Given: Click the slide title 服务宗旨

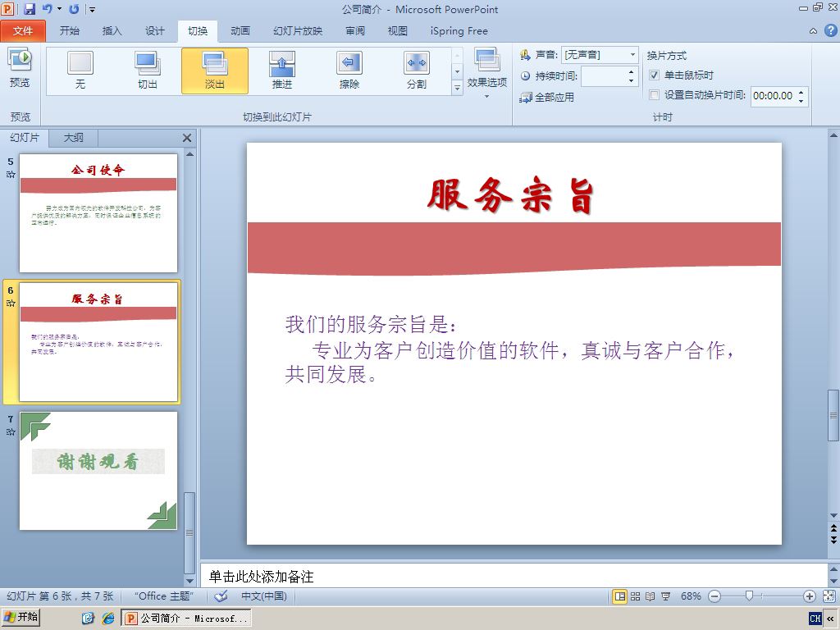Looking at the screenshot, I should pyautogui.click(x=510, y=195).
